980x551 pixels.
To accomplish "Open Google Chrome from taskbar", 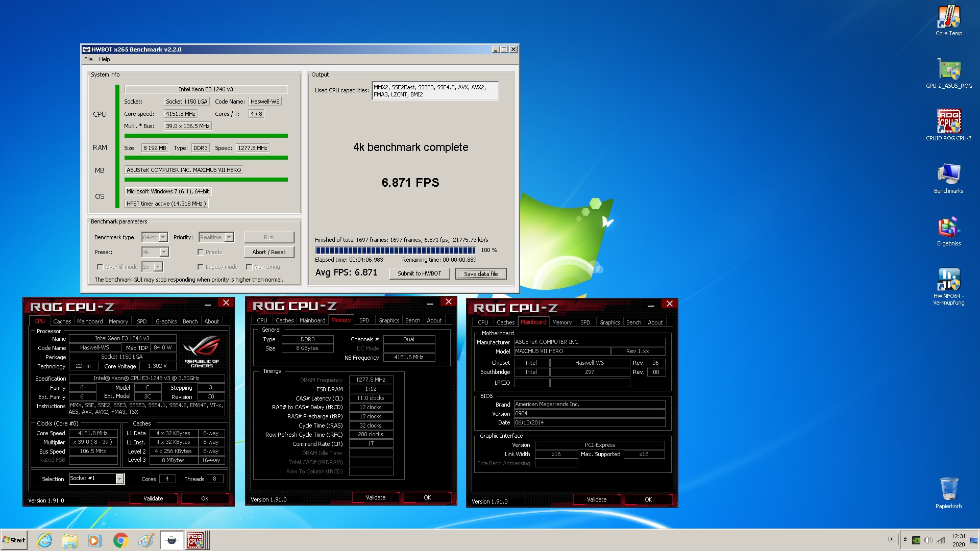I will click(120, 540).
